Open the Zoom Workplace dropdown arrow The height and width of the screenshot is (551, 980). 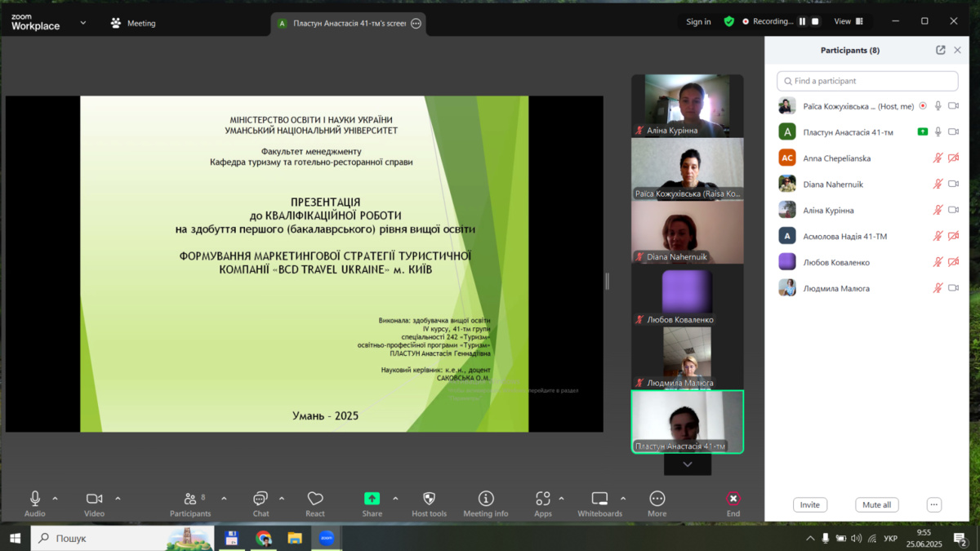click(x=83, y=23)
